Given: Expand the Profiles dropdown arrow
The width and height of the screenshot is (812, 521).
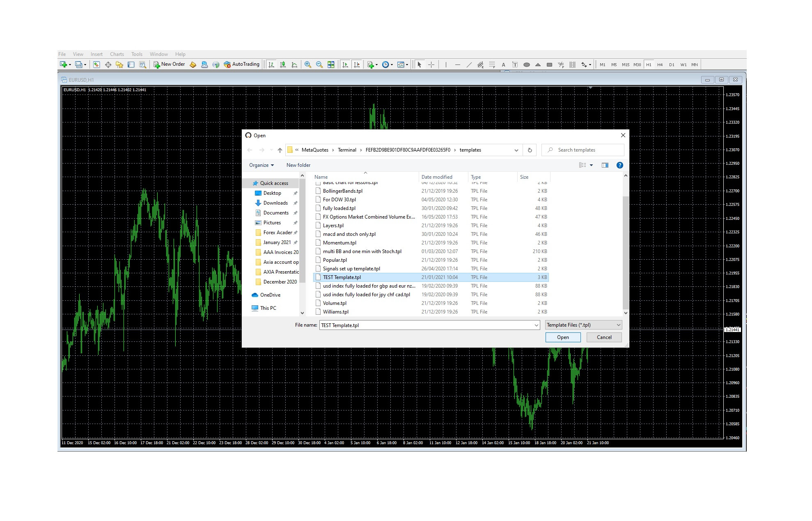Looking at the screenshot, I should point(85,65).
